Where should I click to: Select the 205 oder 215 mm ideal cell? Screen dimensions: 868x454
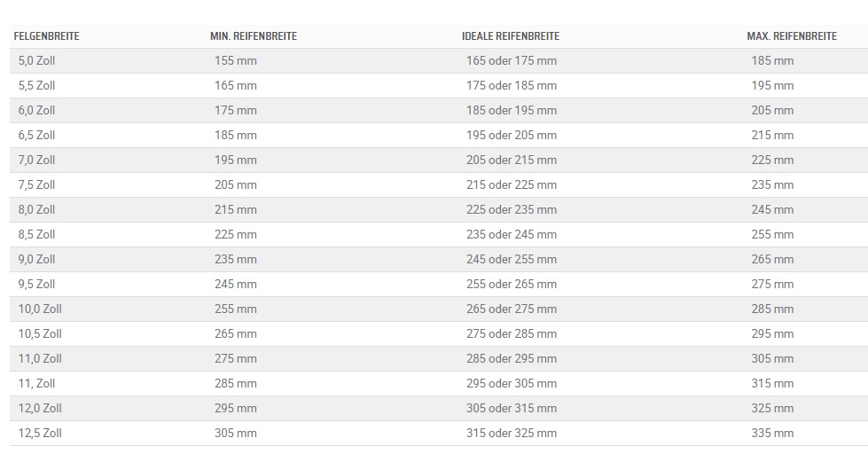tap(512, 160)
